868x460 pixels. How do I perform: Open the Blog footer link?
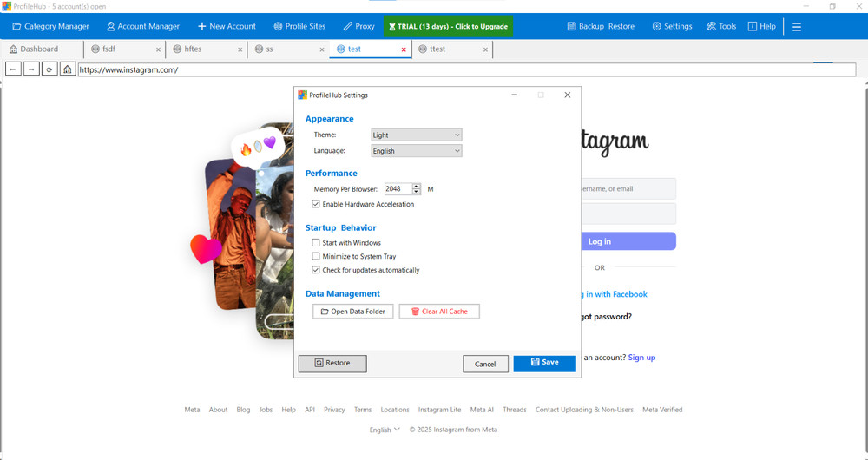[x=243, y=410]
